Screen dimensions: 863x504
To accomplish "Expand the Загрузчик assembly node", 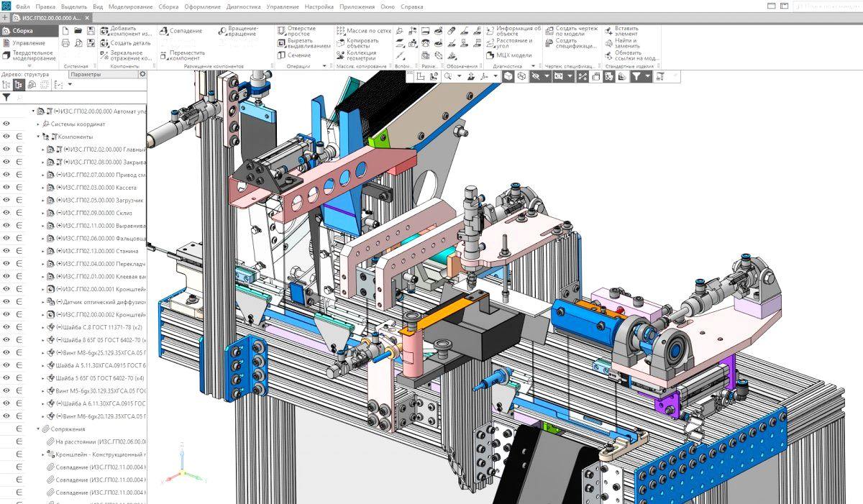I will [x=42, y=200].
